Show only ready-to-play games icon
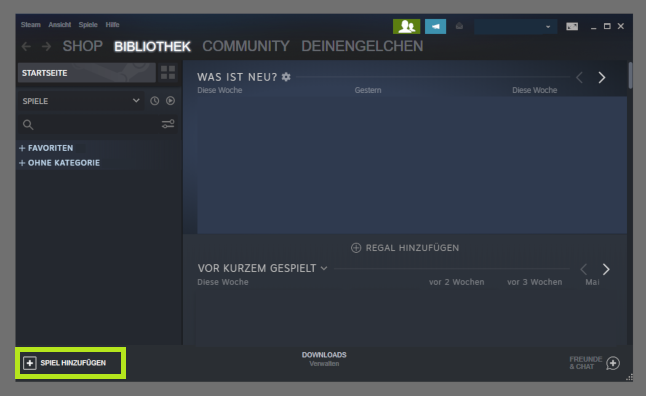Screen dimensions: 646x396 pos(170,101)
